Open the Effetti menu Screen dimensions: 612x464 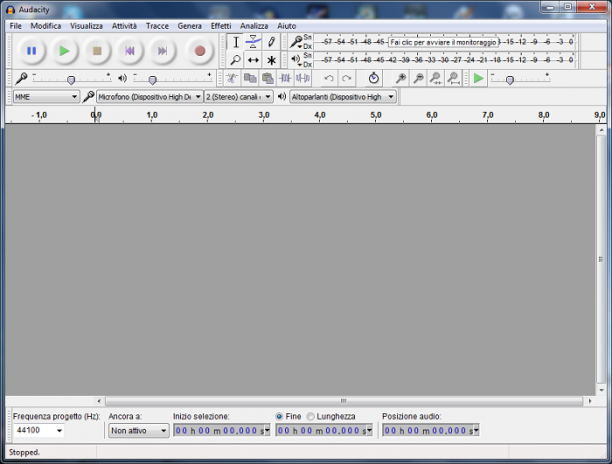click(x=221, y=26)
